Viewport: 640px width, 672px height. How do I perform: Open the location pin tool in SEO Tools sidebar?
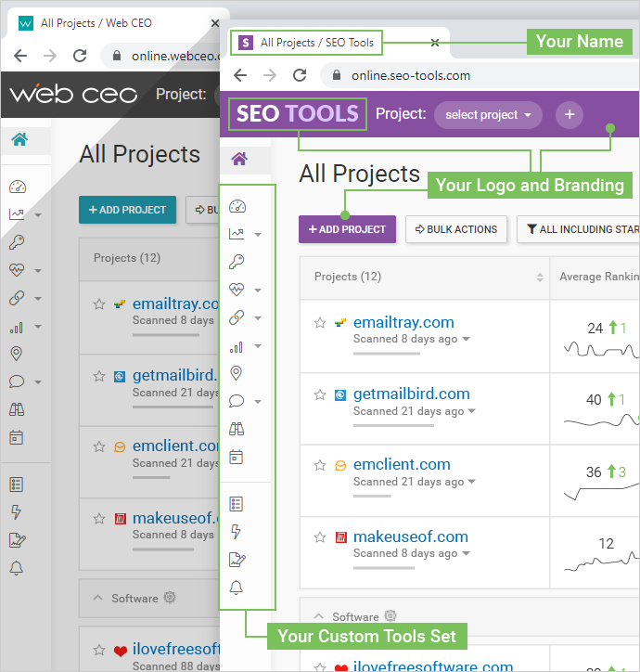pyautogui.click(x=237, y=373)
